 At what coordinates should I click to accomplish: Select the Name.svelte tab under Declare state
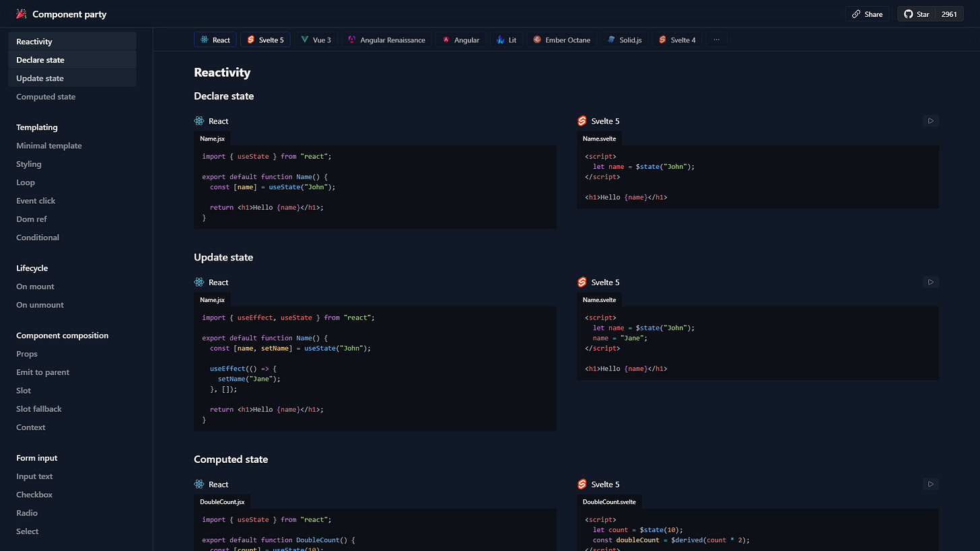coord(599,139)
